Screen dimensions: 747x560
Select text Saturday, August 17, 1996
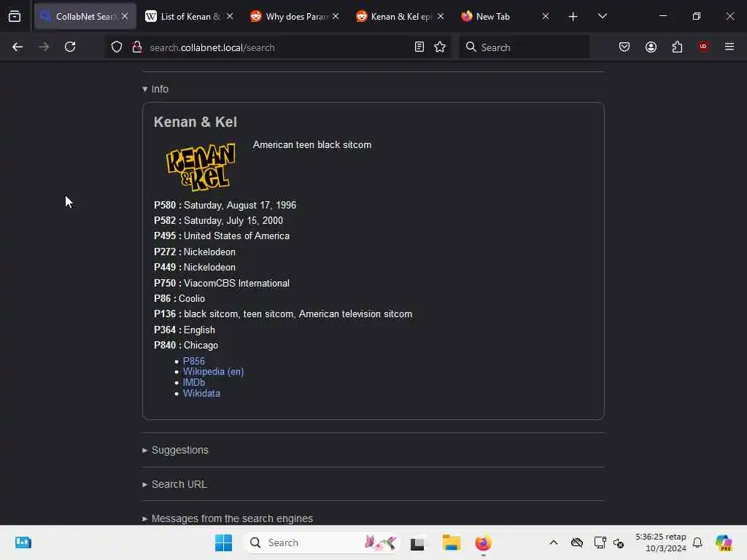[240, 205]
